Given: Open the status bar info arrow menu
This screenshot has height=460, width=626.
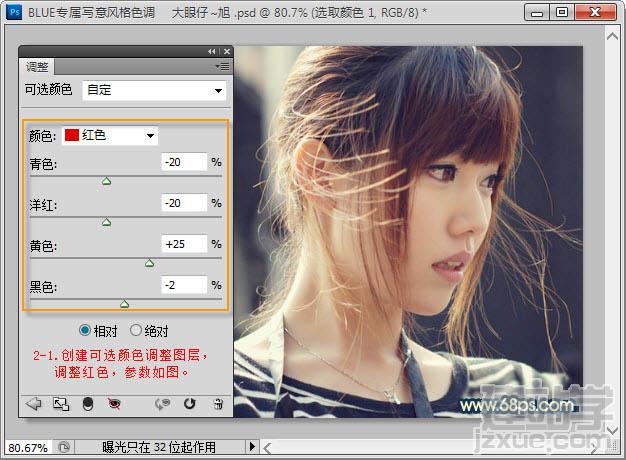Looking at the screenshot, I should point(252,446).
